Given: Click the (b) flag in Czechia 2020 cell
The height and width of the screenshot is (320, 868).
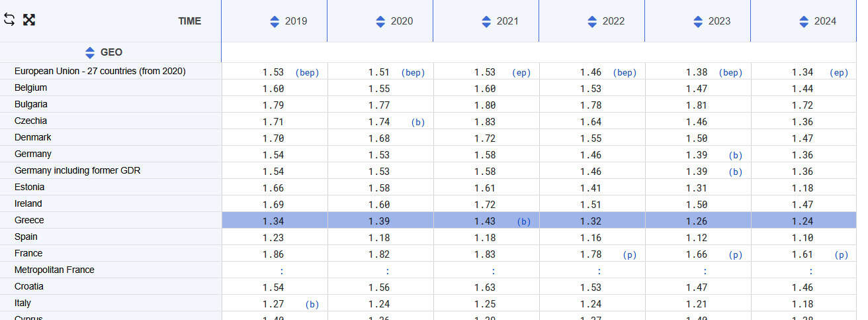Looking at the screenshot, I should [x=418, y=123].
